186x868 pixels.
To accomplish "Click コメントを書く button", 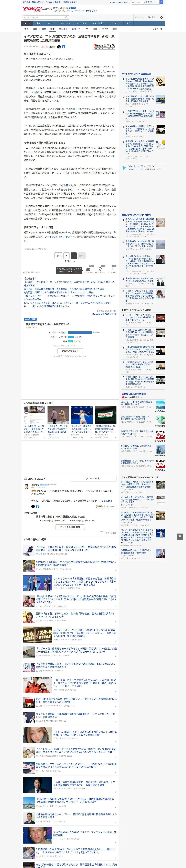I will pyautogui.click(x=93, y=478).
